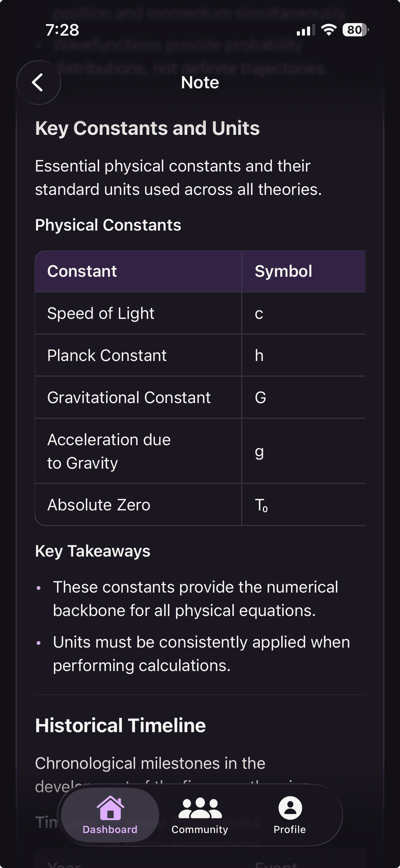Select the Absolute Zero row
The width and height of the screenshot is (400, 868).
(x=200, y=505)
